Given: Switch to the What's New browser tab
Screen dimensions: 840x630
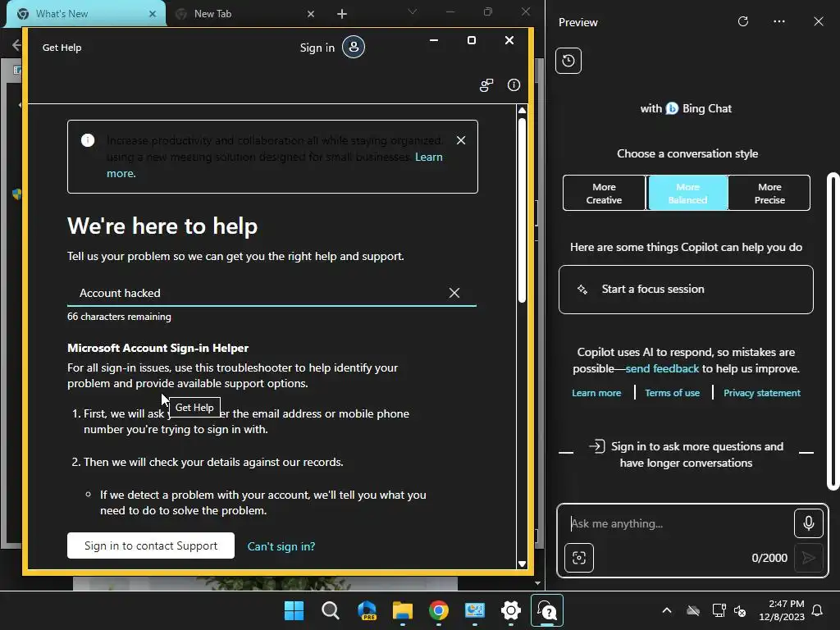Looking at the screenshot, I should [85, 14].
